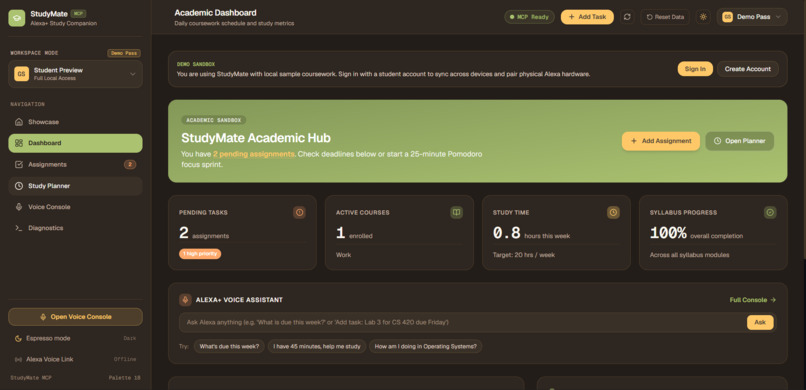The image size is (806, 390).
Task: Open the Full Console link
Action: [x=753, y=300]
